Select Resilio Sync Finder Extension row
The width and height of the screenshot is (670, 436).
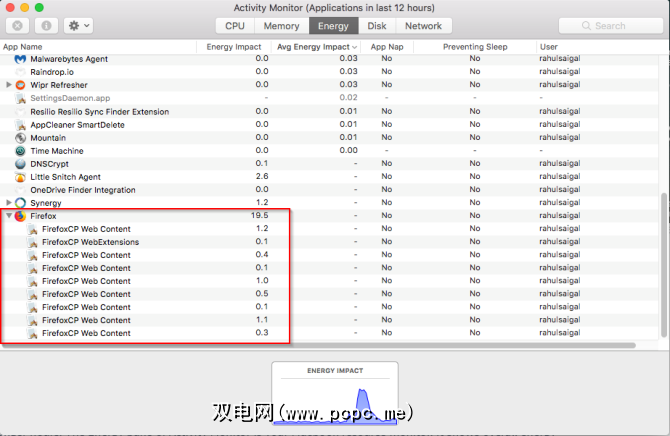pos(329,112)
